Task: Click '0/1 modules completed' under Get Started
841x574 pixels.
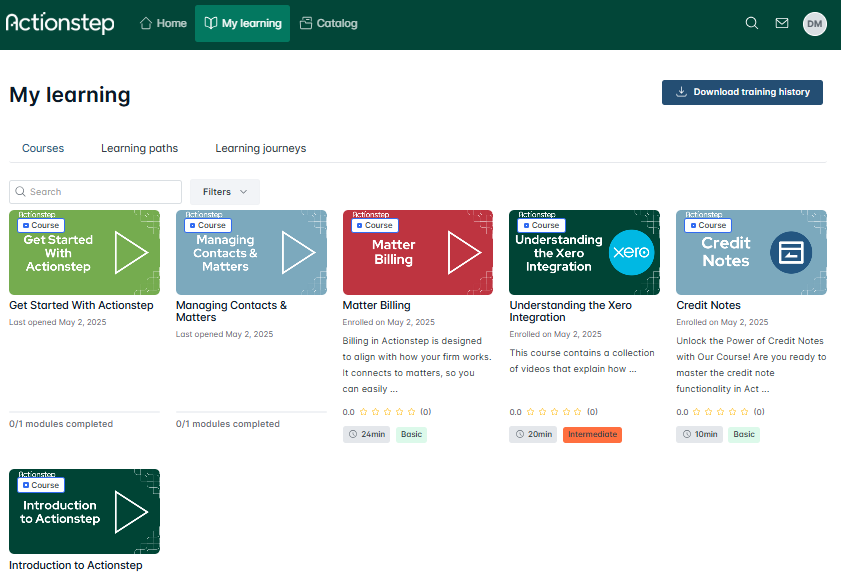Action: pos(61,424)
